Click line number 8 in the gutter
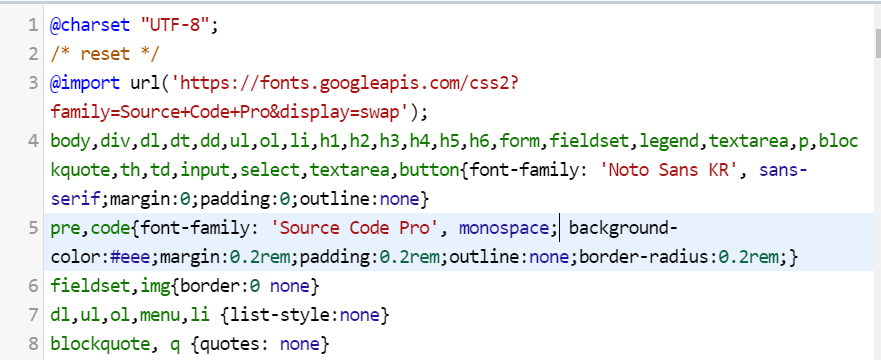Image resolution: width=881 pixels, height=360 pixels. pos(33,343)
